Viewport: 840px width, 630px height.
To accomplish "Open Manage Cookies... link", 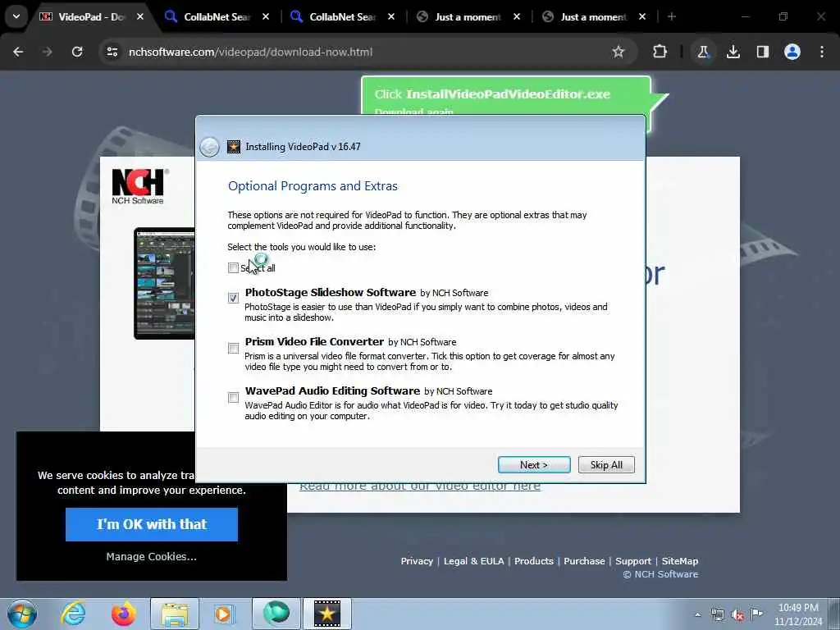I will [x=152, y=557].
